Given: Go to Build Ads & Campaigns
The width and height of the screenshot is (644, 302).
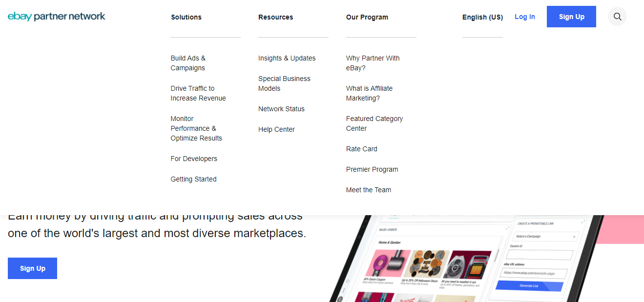Looking at the screenshot, I should (x=188, y=63).
